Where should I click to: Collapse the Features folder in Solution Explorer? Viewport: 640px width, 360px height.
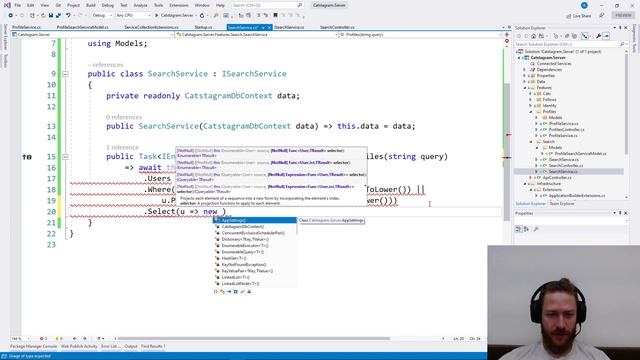pos(525,88)
